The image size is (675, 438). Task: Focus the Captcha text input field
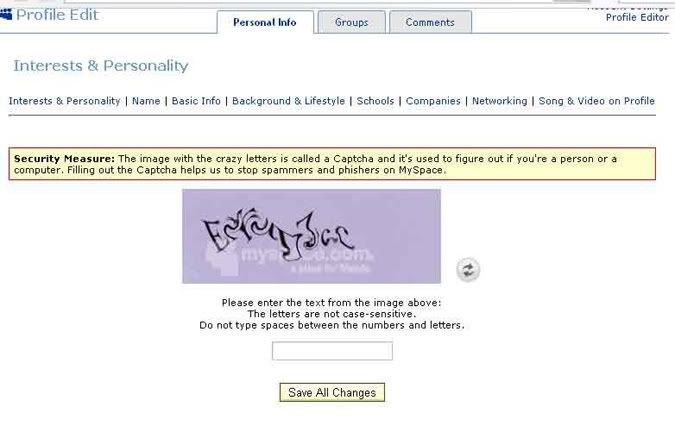[x=332, y=351]
